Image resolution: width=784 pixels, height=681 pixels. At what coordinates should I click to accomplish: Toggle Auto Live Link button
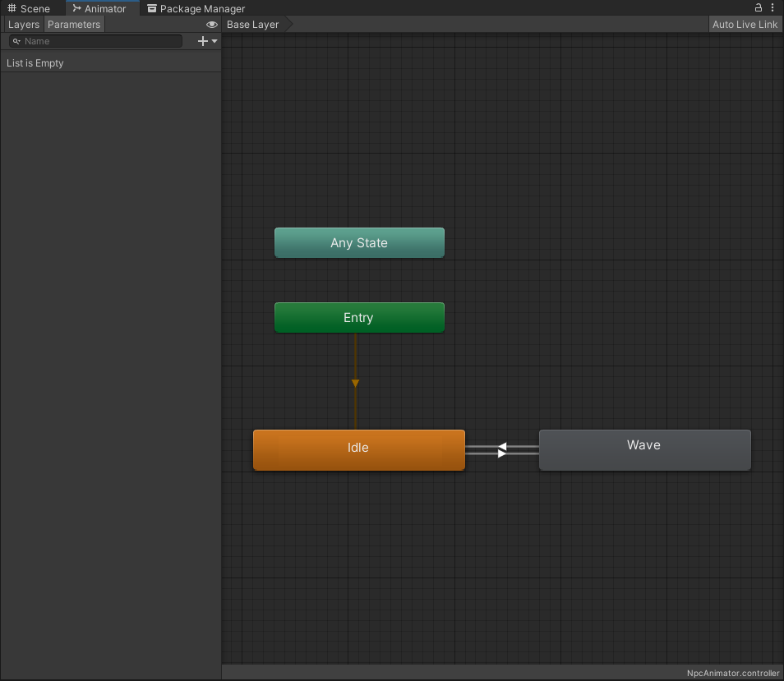point(745,25)
